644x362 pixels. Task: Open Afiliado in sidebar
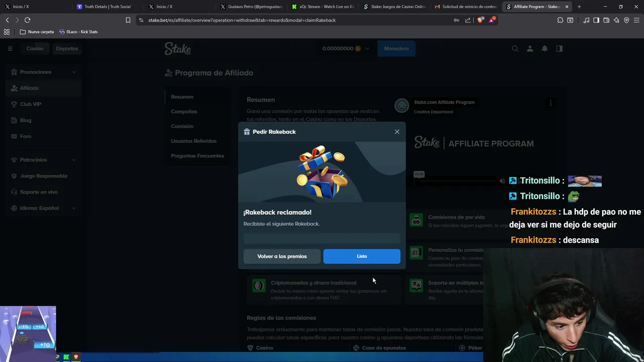44,88
